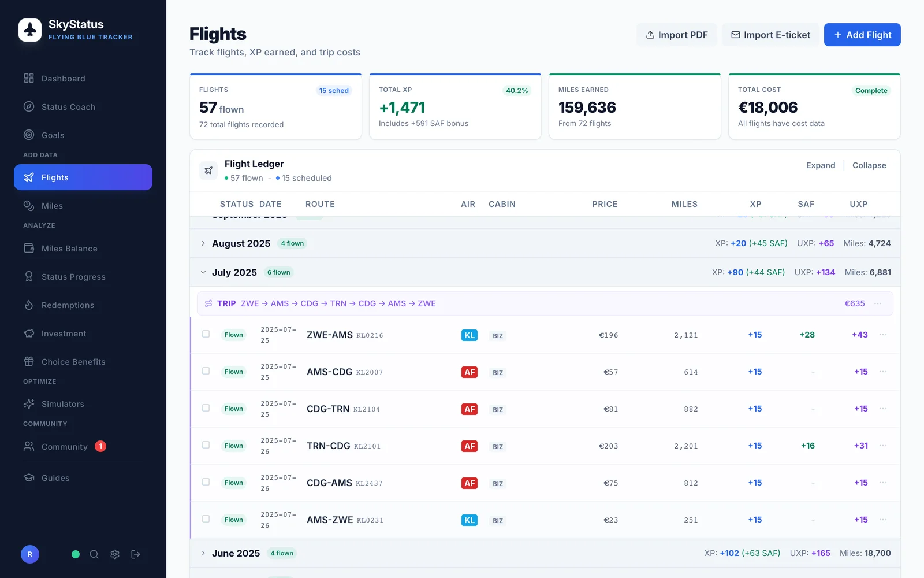The width and height of the screenshot is (924, 578).
Task: Click the BIZ cabin badge on ZWE-AMS row
Action: (x=498, y=336)
